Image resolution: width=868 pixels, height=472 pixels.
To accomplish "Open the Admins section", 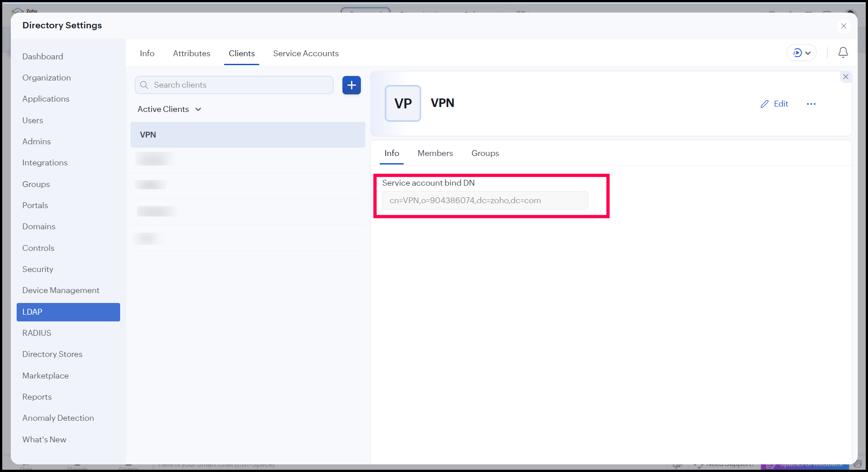I will [36, 142].
